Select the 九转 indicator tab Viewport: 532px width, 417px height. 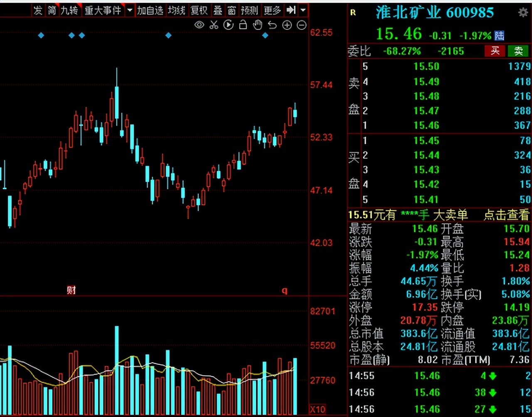[x=69, y=10]
